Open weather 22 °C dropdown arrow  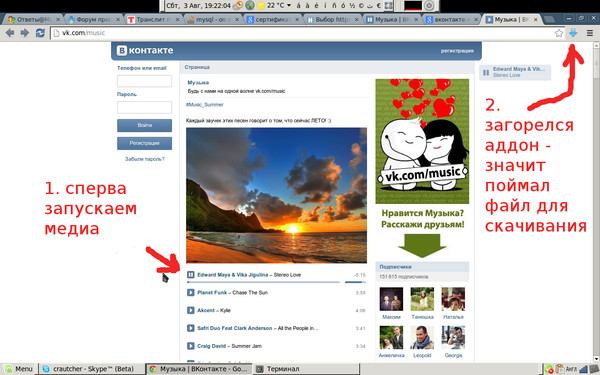tap(289, 5)
